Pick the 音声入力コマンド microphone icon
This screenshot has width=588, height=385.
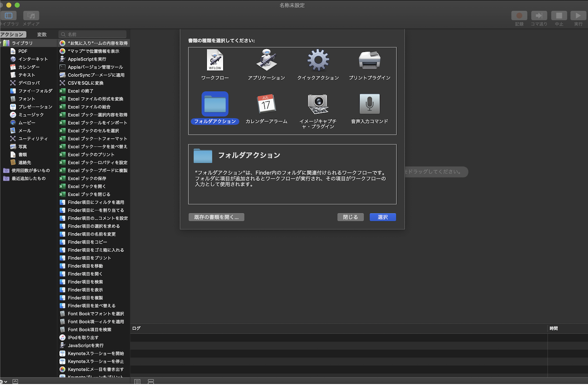coord(369,104)
